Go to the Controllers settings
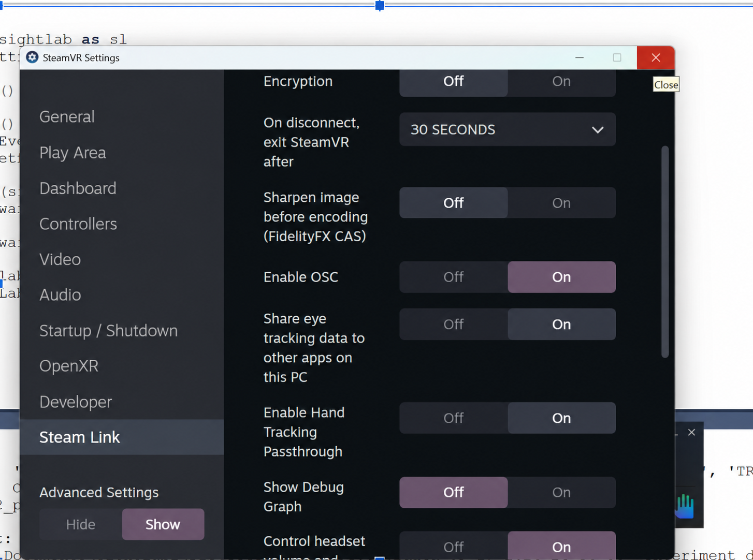The width and height of the screenshot is (753, 560). tap(122, 224)
